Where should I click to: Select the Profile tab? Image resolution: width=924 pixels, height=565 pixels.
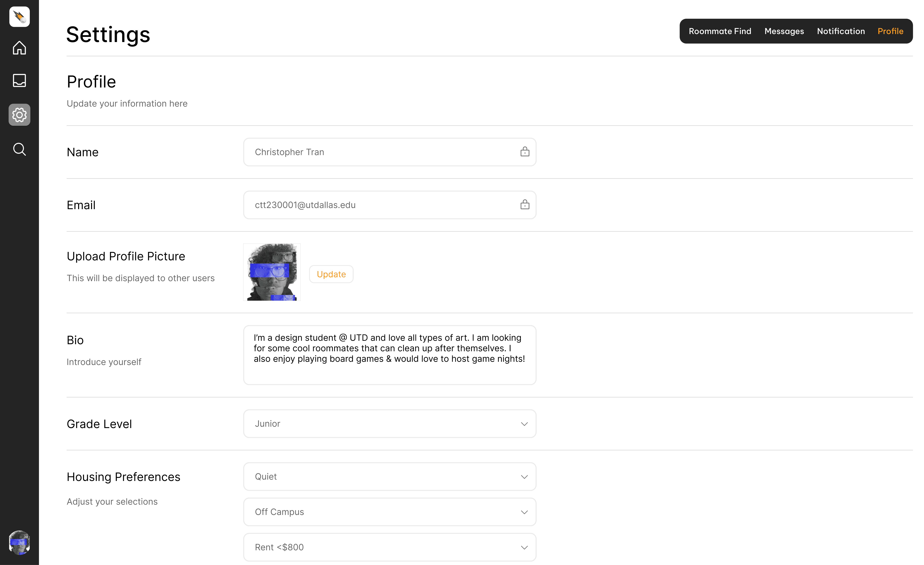click(890, 31)
